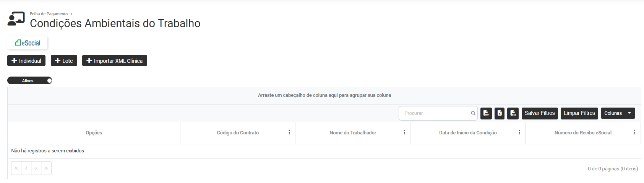Click '0 de 0 páginas (0 itens)' text
Image resolution: width=644 pixels, height=183 pixels.
click(613, 168)
